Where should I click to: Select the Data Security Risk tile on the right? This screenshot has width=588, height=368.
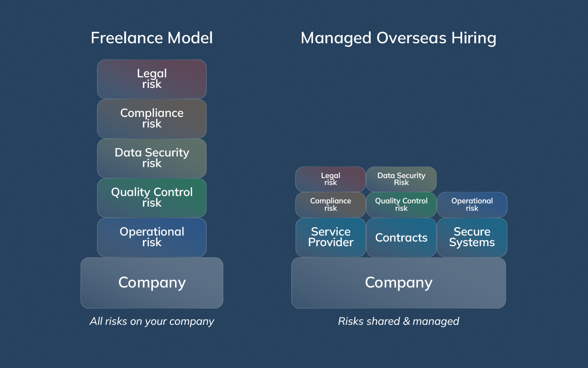click(x=401, y=179)
